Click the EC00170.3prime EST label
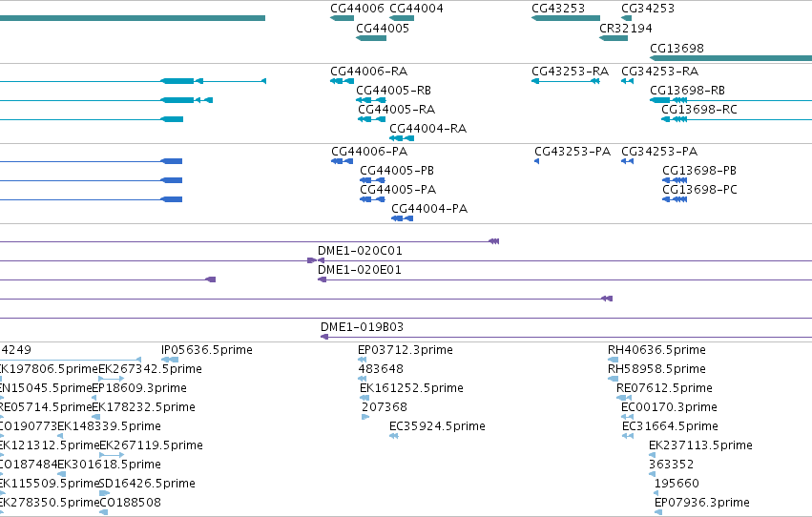This screenshot has width=812, height=517. 669,407
